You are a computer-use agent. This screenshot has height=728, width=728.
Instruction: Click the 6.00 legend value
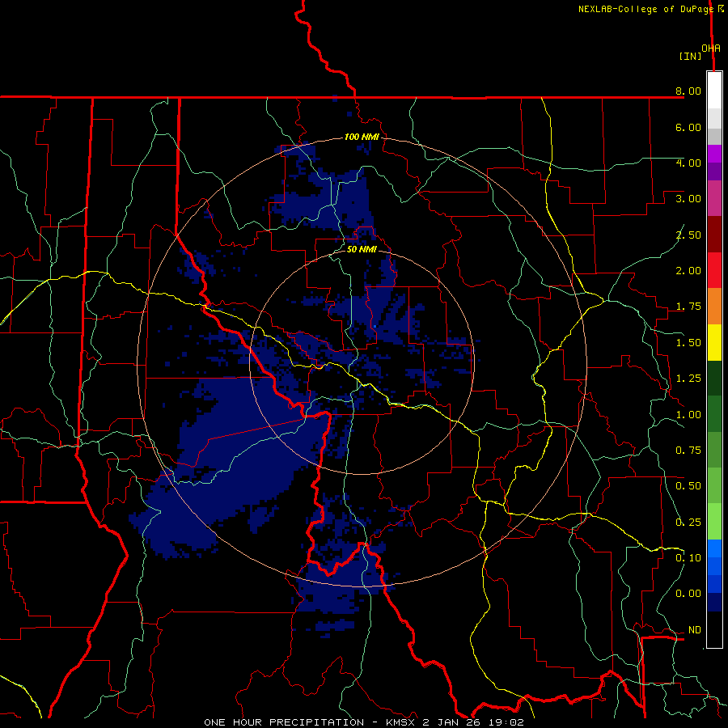(688, 127)
